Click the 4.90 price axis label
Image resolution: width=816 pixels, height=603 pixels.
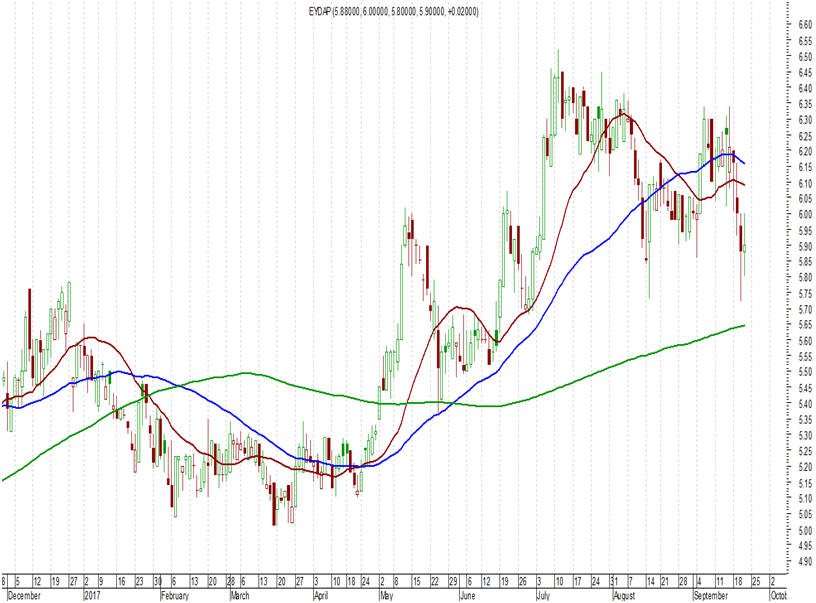tap(805, 562)
